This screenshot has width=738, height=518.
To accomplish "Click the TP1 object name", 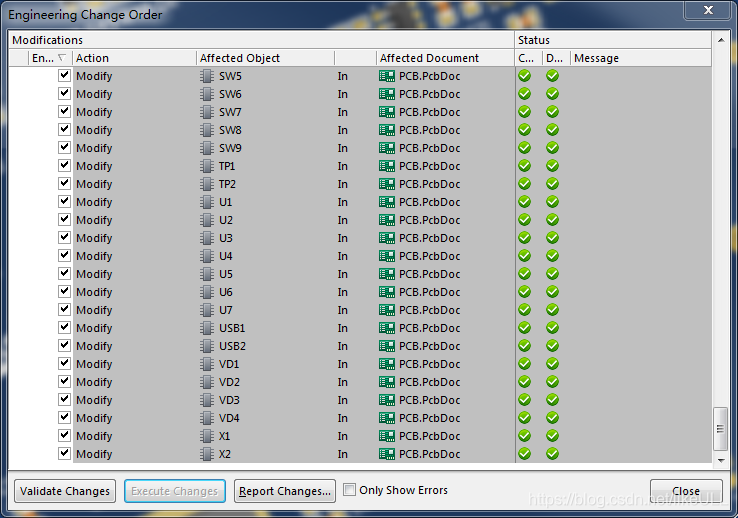I will pyautogui.click(x=227, y=166).
